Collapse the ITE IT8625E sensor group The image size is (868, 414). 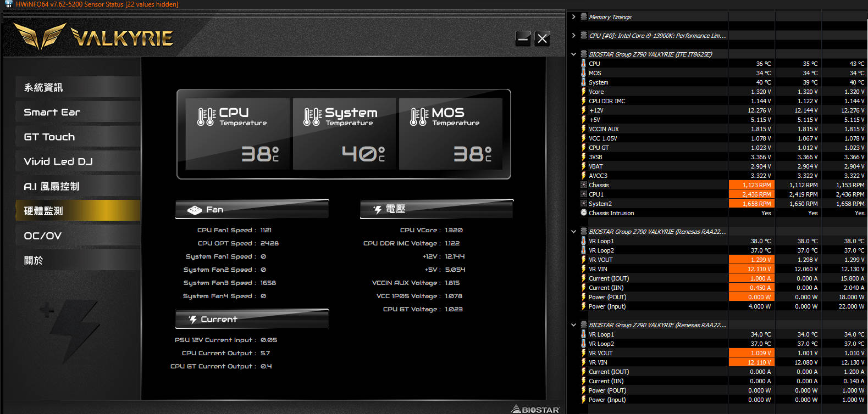[573, 54]
